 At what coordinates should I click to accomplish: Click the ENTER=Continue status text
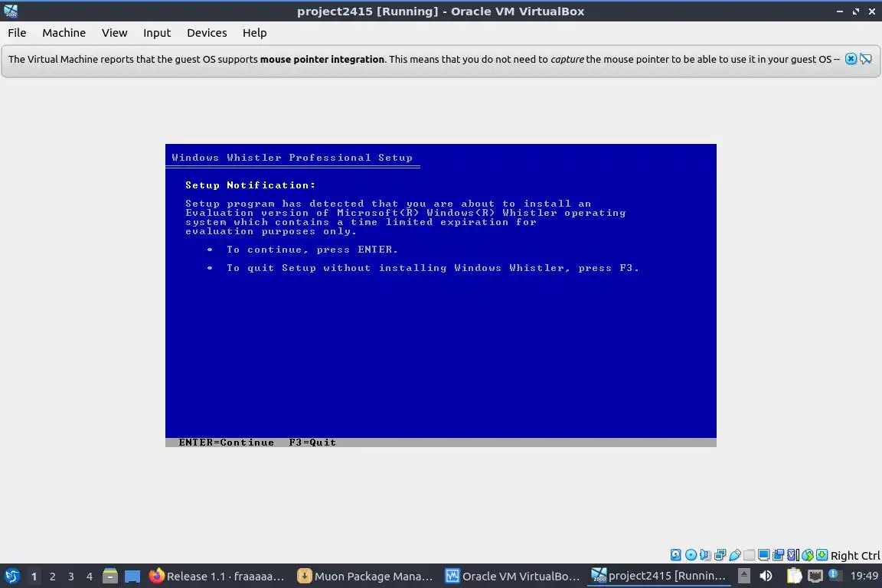click(x=226, y=443)
